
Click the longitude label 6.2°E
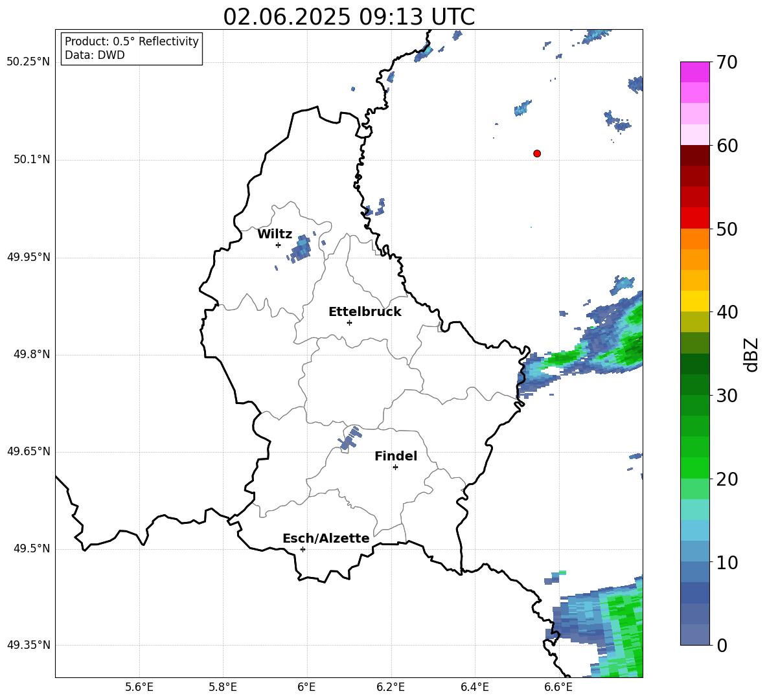click(x=391, y=687)
